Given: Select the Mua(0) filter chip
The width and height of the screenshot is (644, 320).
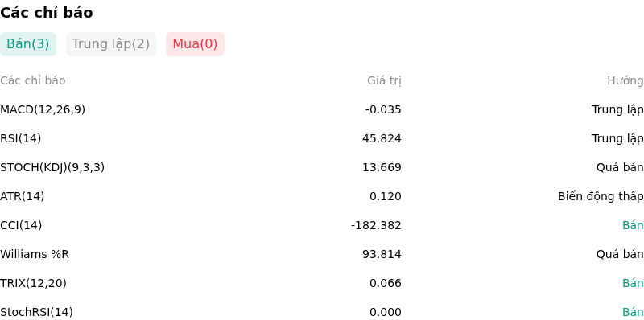Looking at the screenshot, I should (195, 44).
